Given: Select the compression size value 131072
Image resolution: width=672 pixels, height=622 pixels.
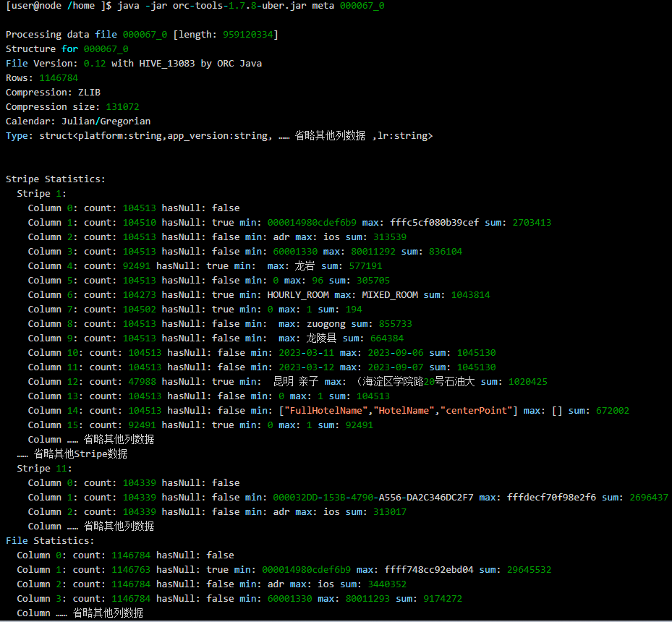Looking at the screenshot, I should pos(122,107).
